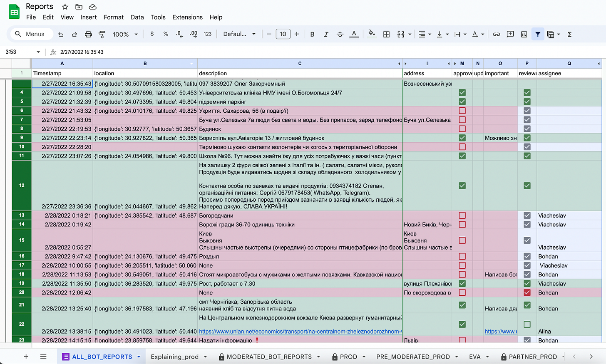Add a new sheet with the plus icon
Viewport: 606px width, 364px height.
point(26,357)
